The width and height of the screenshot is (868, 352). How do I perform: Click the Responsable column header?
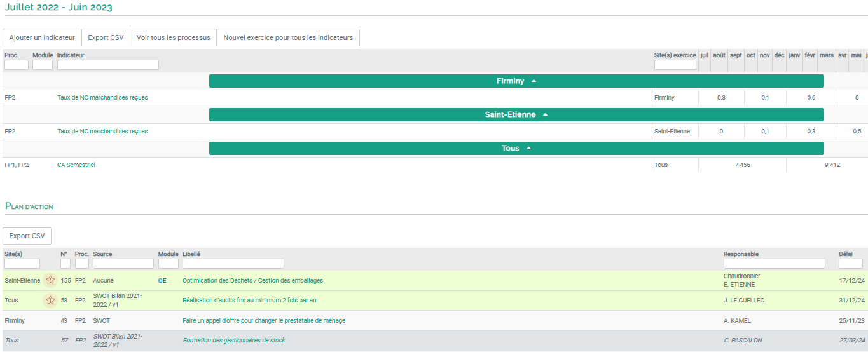click(x=741, y=254)
